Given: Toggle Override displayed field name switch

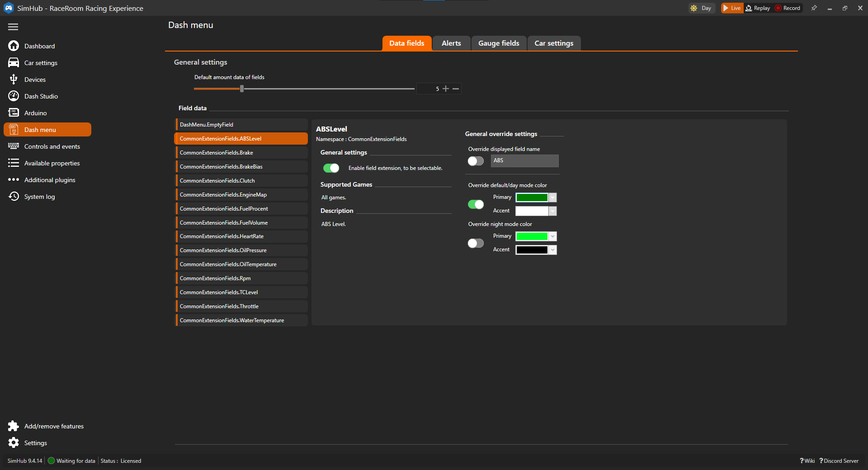Looking at the screenshot, I should click(476, 161).
